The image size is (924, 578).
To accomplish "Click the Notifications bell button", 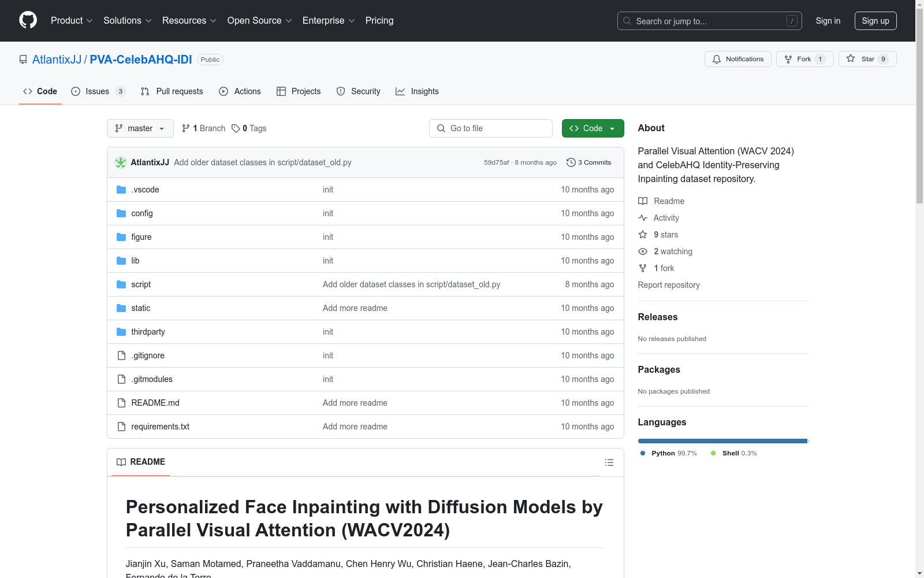I will pyautogui.click(x=737, y=59).
